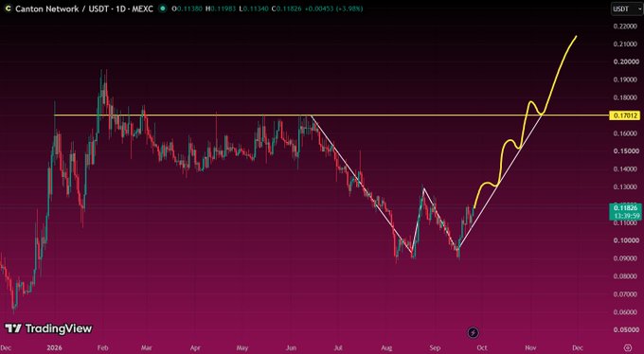This screenshot has height=354, width=644.
Task: Click the green market status dot
Action: point(163,9)
